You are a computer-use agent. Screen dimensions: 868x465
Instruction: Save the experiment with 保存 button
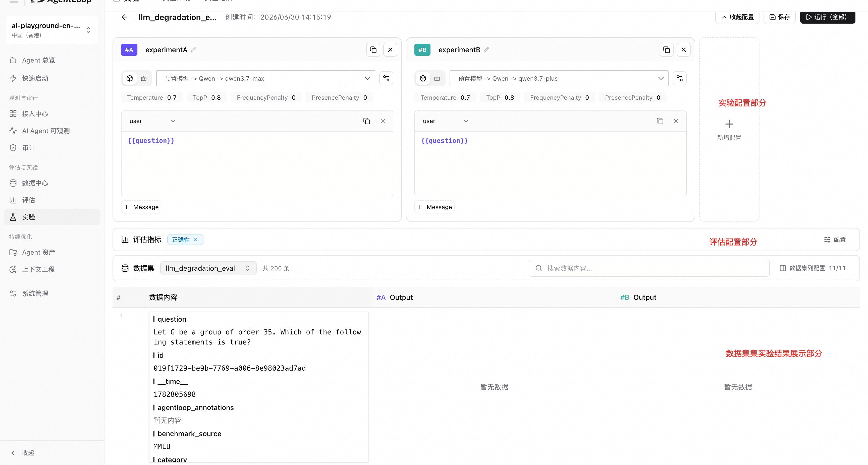(x=779, y=17)
